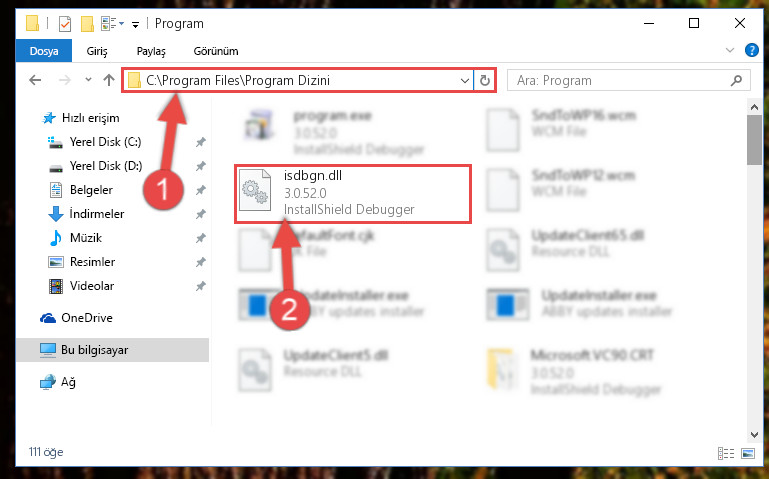Viewport: 769px width, 479px height.
Task: Expand the ribbon with the chevron
Action: coord(730,50)
